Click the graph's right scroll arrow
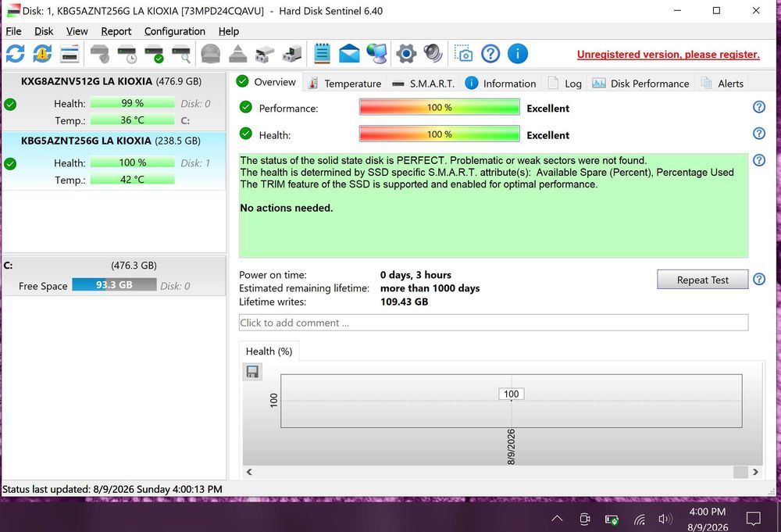The image size is (781, 532). 755,472
